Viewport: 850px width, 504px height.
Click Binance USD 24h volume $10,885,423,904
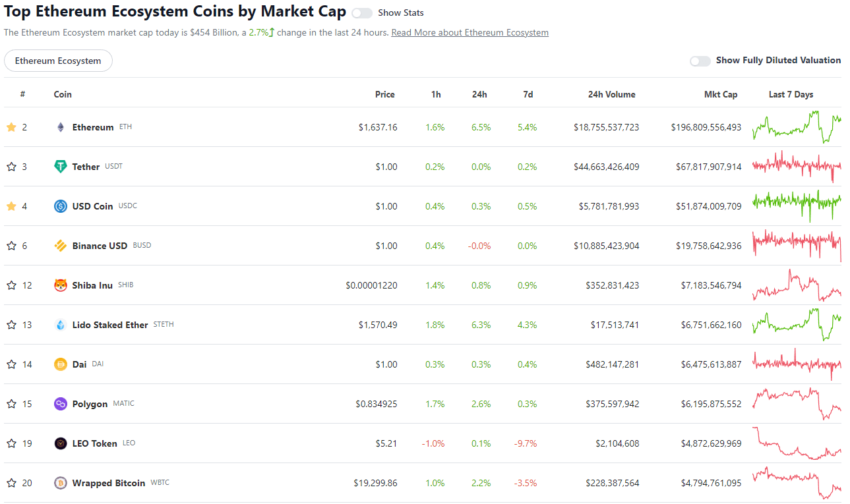coord(607,246)
